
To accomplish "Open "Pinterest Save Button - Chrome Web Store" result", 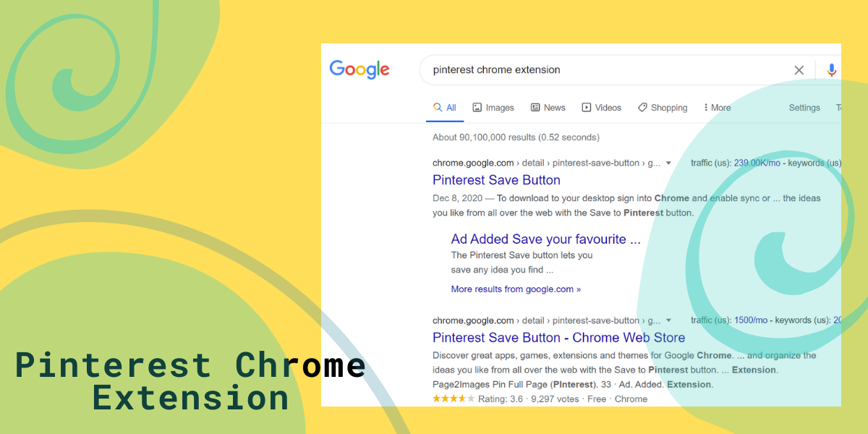I will 558,338.
